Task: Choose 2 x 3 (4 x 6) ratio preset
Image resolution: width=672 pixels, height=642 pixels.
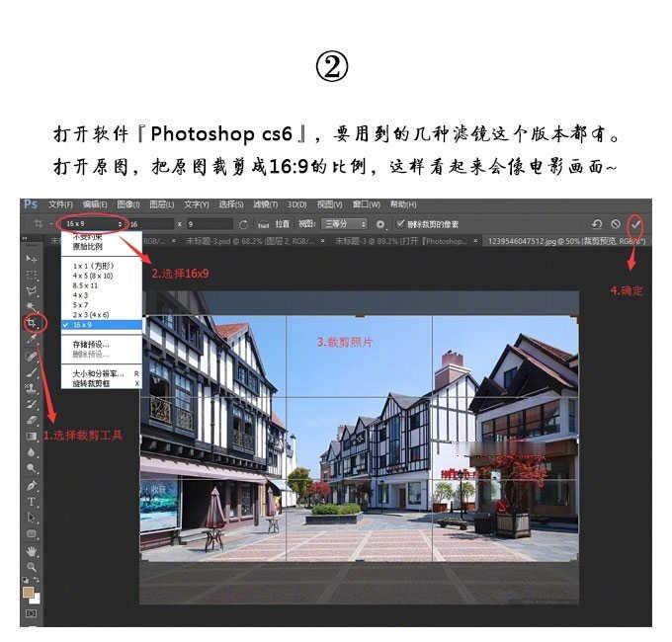Action: 102,315
